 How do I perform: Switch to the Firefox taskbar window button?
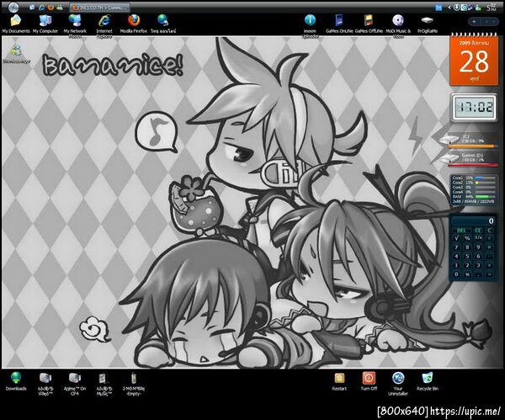point(100,8)
